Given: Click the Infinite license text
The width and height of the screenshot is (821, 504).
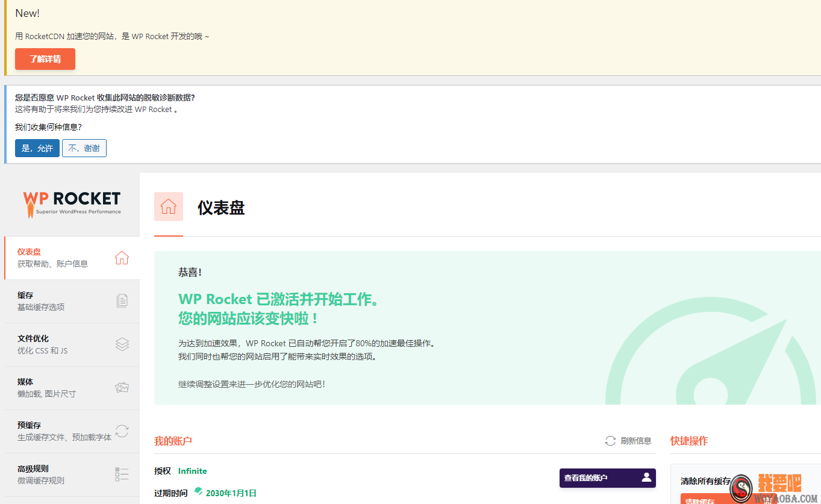Looking at the screenshot, I should [x=193, y=471].
